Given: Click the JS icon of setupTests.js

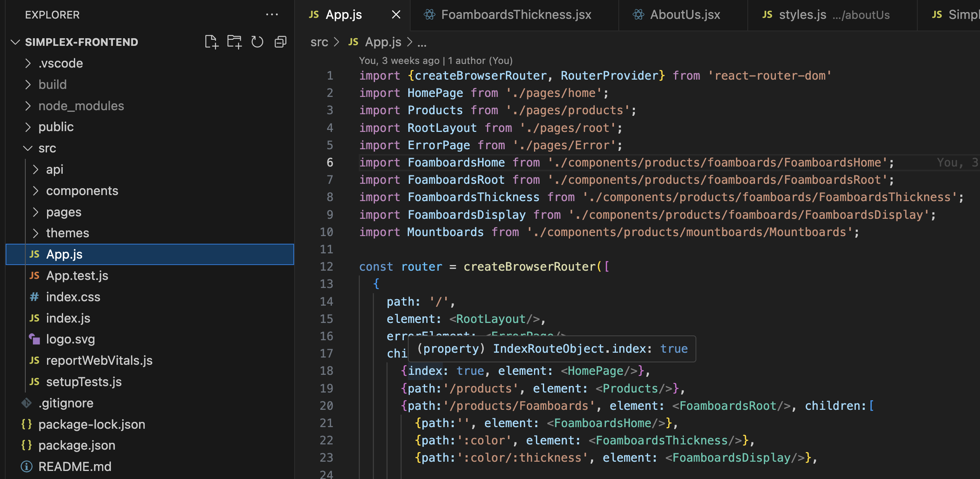Looking at the screenshot, I should (35, 382).
